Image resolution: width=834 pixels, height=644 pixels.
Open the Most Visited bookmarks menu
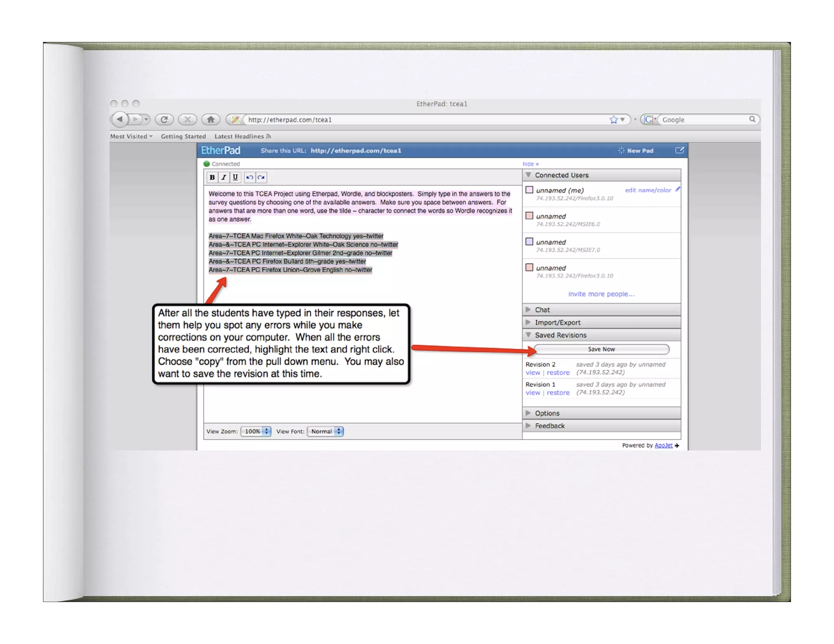point(131,136)
